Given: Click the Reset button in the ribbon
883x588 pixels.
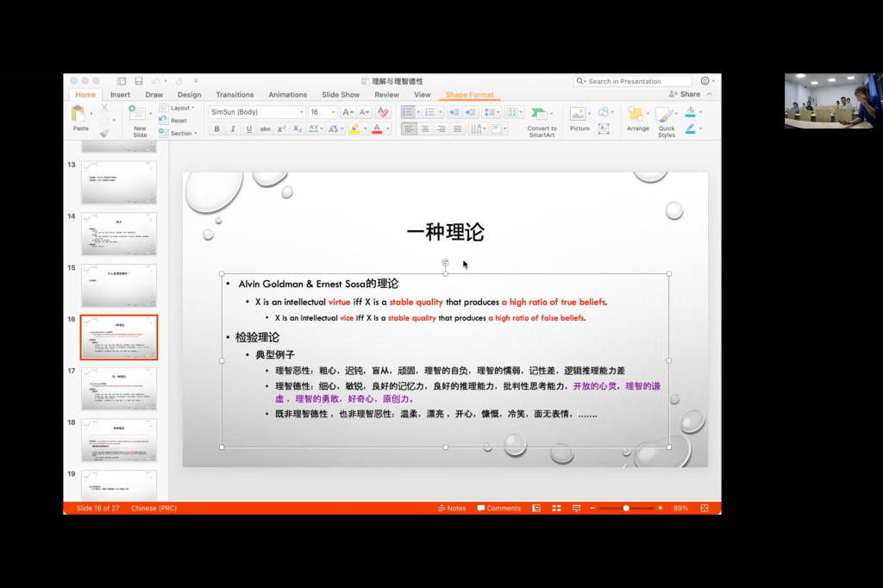Looking at the screenshot, I should (178, 120).
